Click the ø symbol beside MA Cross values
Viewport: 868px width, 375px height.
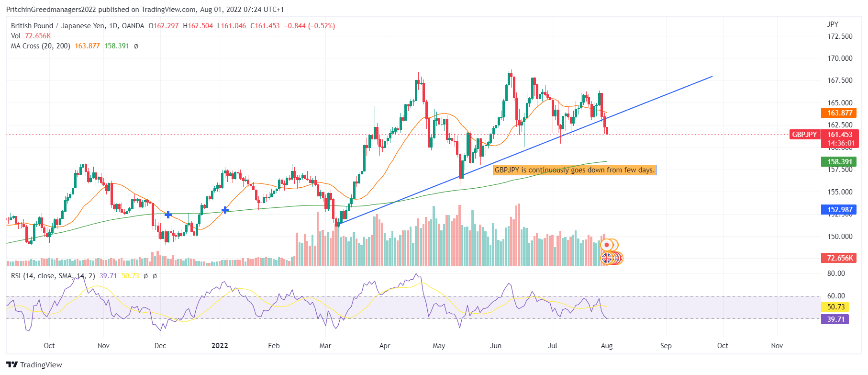click(136, 46)
